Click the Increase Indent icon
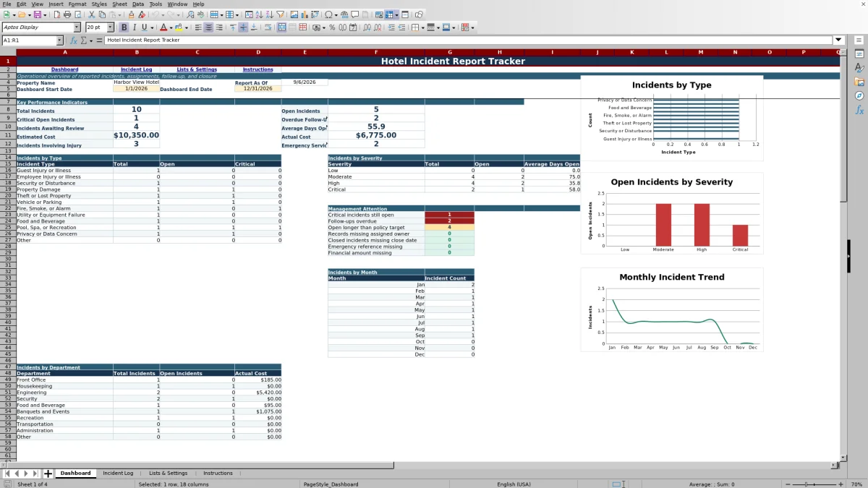Image resolution: width=868 pixels, height=488 pixels. coord(391,27)
